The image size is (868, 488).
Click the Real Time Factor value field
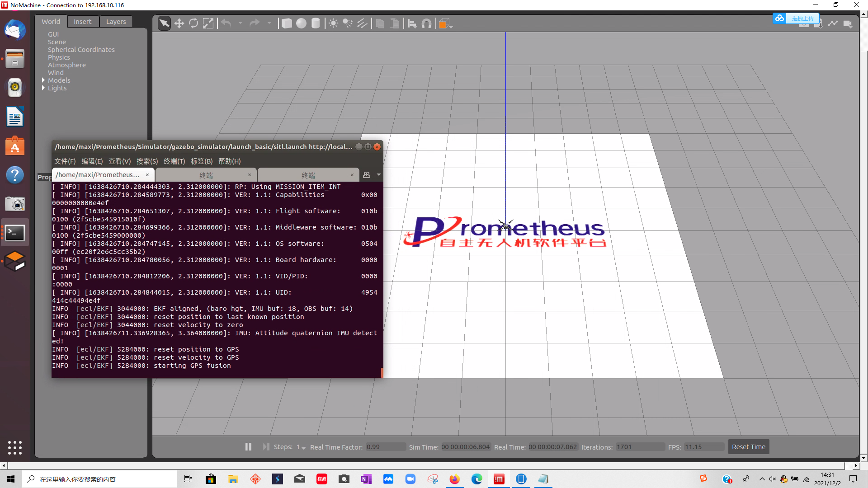[386, 447]
